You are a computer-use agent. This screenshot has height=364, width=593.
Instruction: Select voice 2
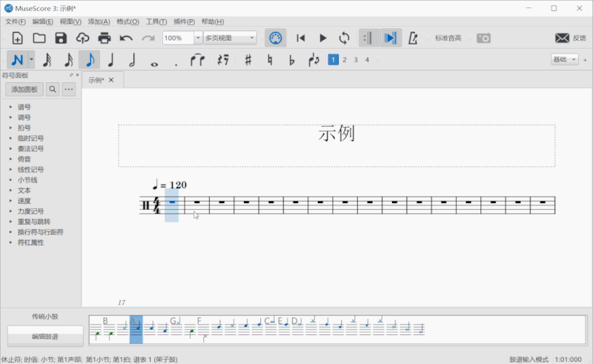tap(345, 60)
